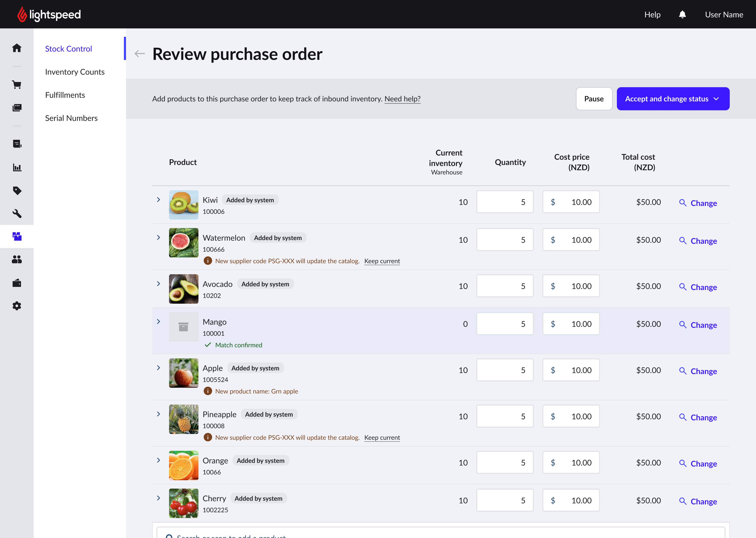Open the Help menu in header
Image resolution: width=756 pixels, height=538 pixels.
click(652, 14)
